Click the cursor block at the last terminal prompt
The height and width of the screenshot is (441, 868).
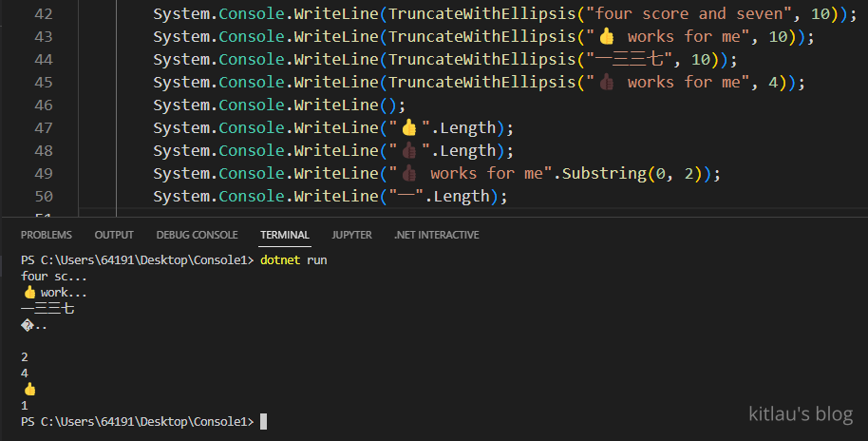pyautogui.click(x=263, y=421)
